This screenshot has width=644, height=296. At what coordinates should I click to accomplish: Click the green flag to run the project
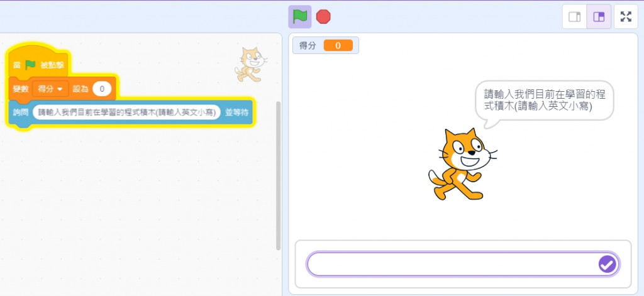point(300,17)
